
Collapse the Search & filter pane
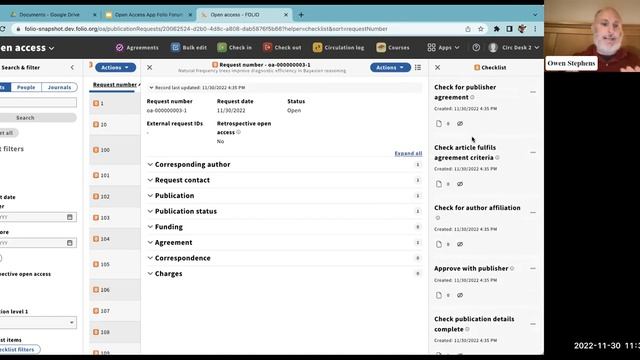pos(72,68)
